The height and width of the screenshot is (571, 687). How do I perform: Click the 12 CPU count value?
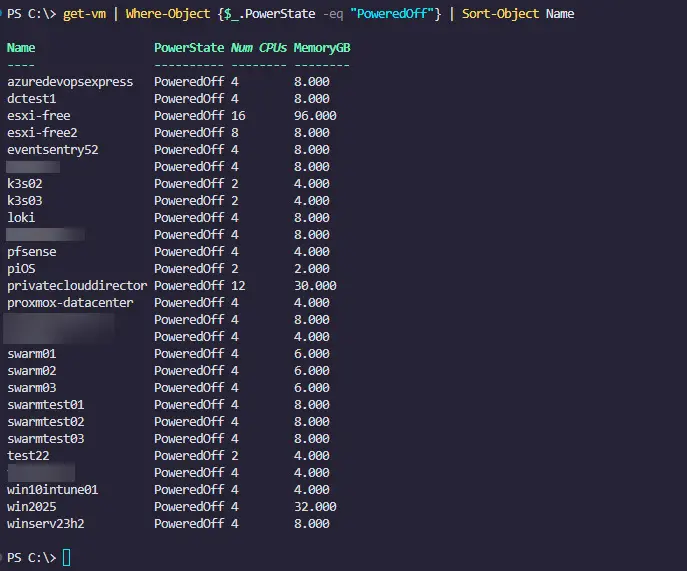click(x=238, y=285)
